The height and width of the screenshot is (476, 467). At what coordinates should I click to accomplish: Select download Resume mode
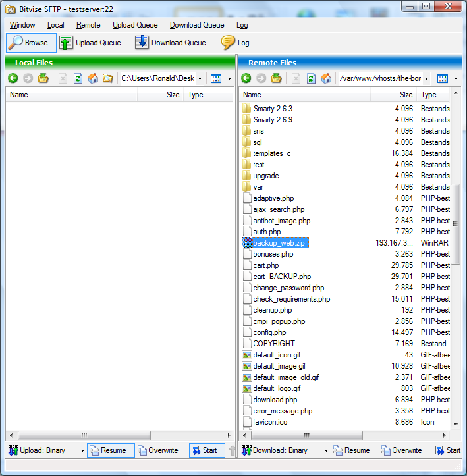[x=352, y=450]
